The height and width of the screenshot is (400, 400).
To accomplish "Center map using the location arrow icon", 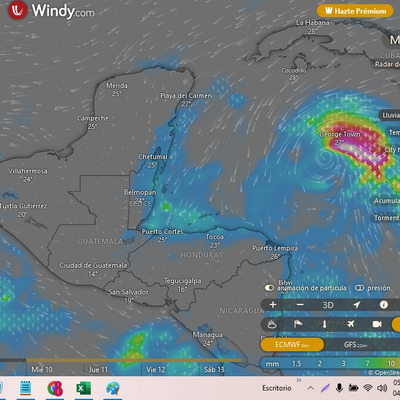I will (x=357, y=305).
